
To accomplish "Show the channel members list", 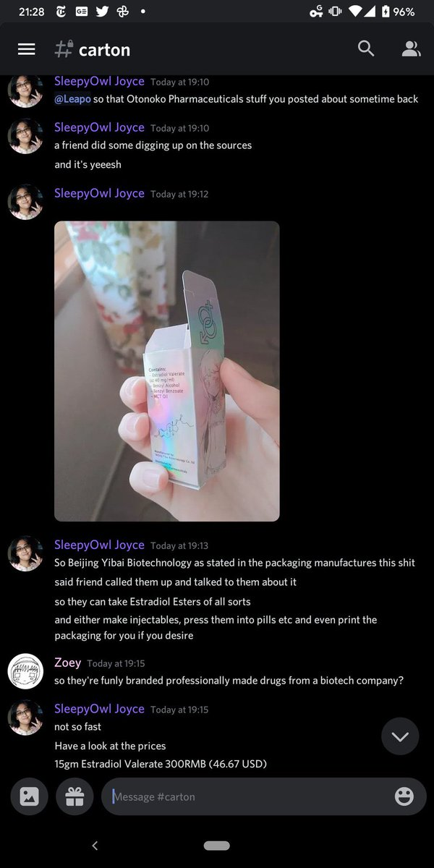I will pyautogui.click(x=411, y=49).
